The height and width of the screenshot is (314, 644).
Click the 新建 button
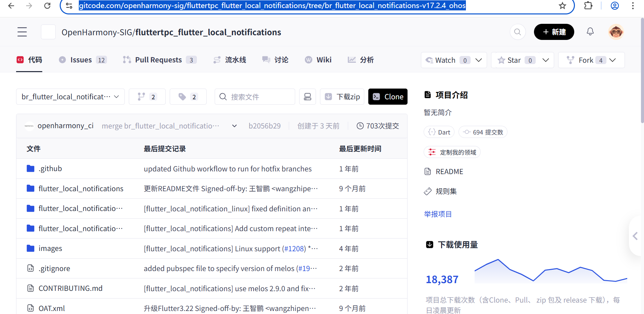(x=554, y=32)
